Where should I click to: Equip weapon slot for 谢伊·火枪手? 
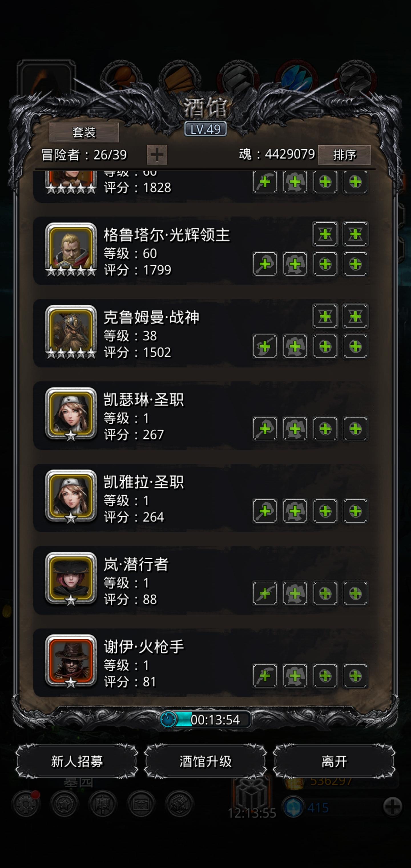tap(265, 676)
